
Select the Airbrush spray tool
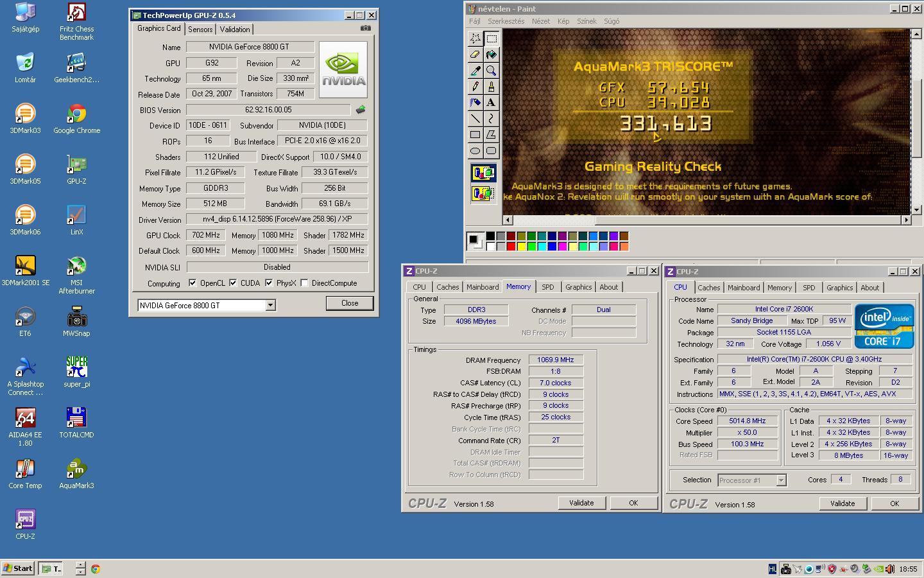[475, 103]
